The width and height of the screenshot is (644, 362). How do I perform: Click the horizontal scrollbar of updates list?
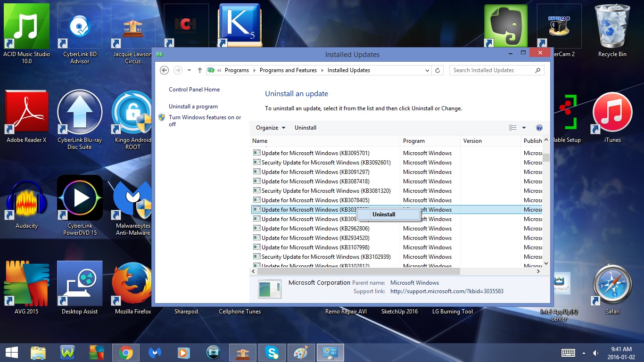pos(359,271)
